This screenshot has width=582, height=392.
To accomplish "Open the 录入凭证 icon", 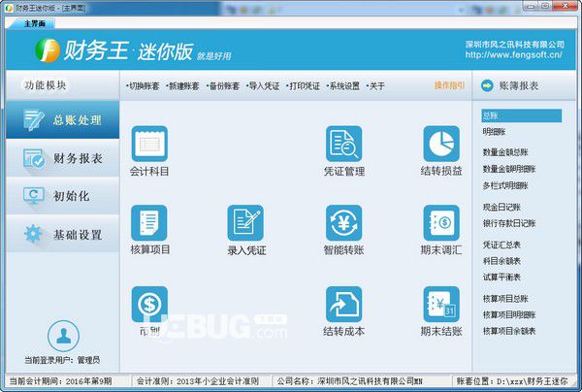I will (x=245, y=223).
